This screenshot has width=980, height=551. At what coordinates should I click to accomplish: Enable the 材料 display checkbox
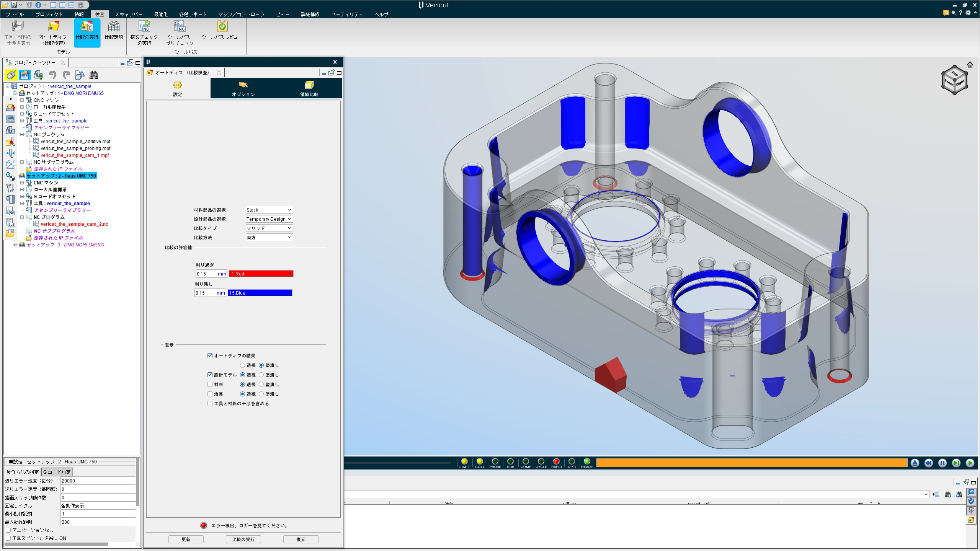(210, 385)
